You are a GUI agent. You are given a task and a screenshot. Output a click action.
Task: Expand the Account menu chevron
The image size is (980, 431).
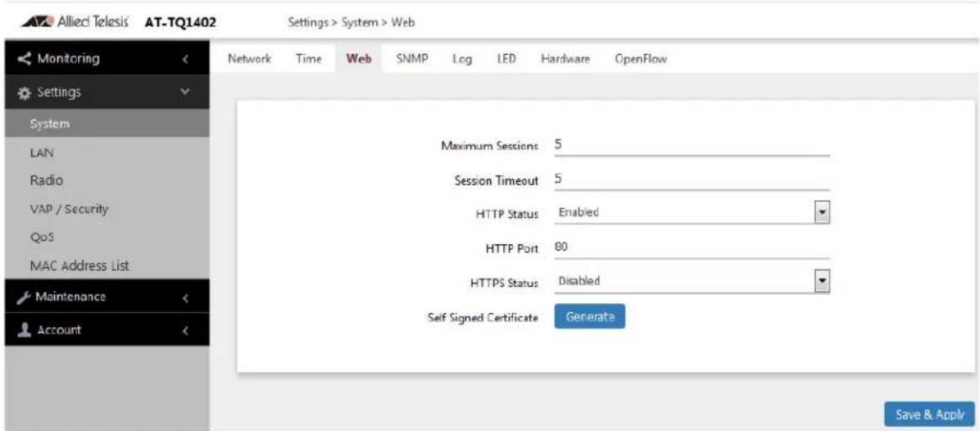click(185, 330)
